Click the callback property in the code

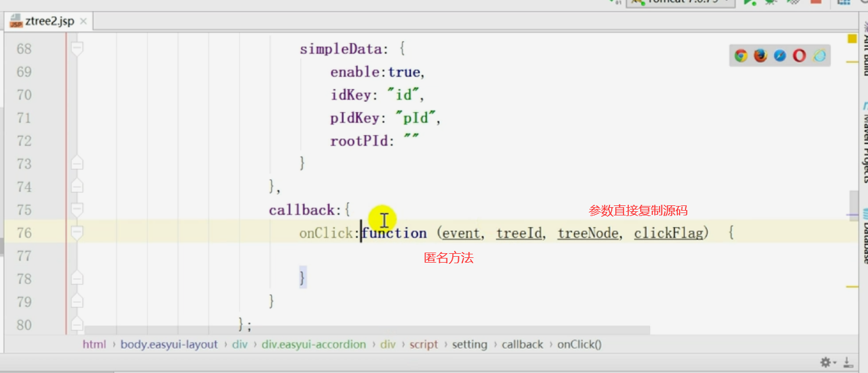pos(302,210)
